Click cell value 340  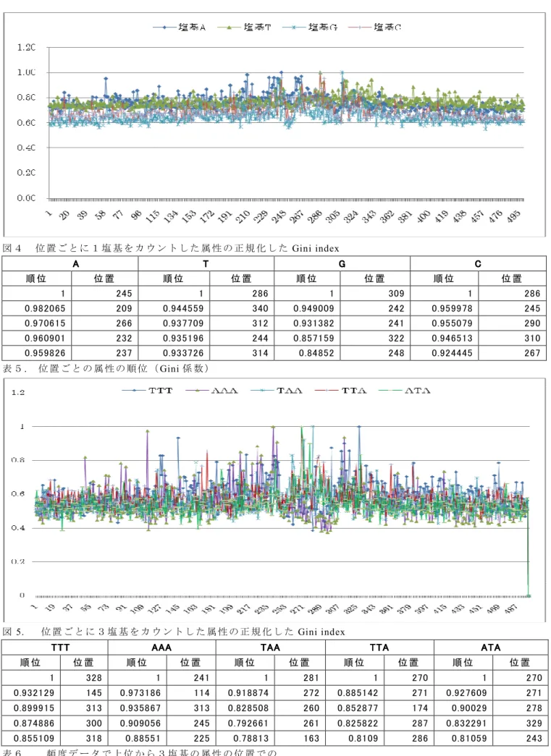coord(260,309)
